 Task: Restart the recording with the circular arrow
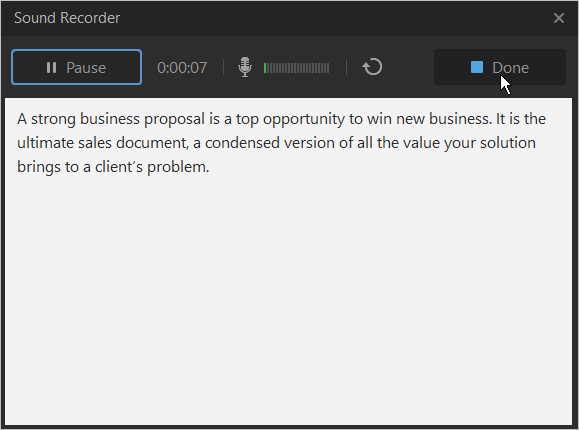coord(372,67)
